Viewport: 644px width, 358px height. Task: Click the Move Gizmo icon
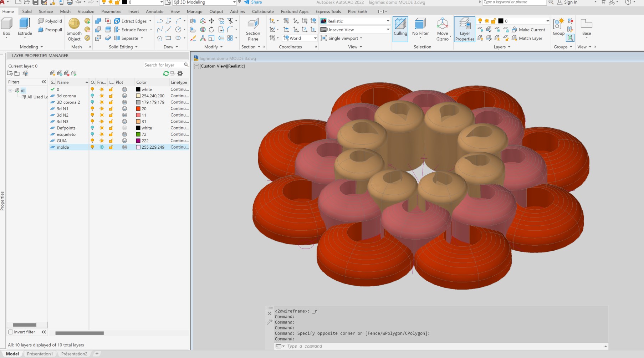tap(442, 24)
